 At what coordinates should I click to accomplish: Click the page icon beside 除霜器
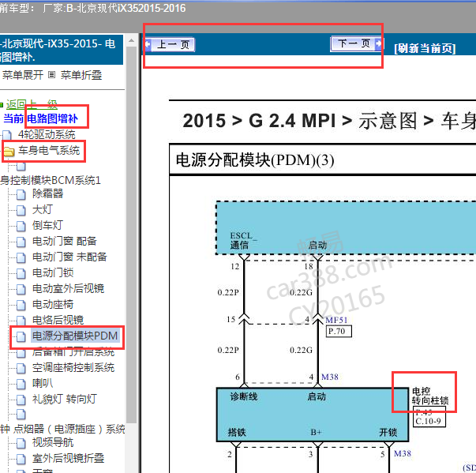point(21,194)
